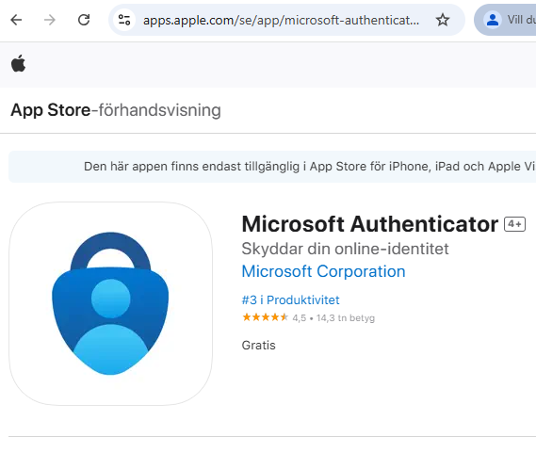Click the Microsoft Authenticator title
The image size is (536, 454).
tap(370, 224)
